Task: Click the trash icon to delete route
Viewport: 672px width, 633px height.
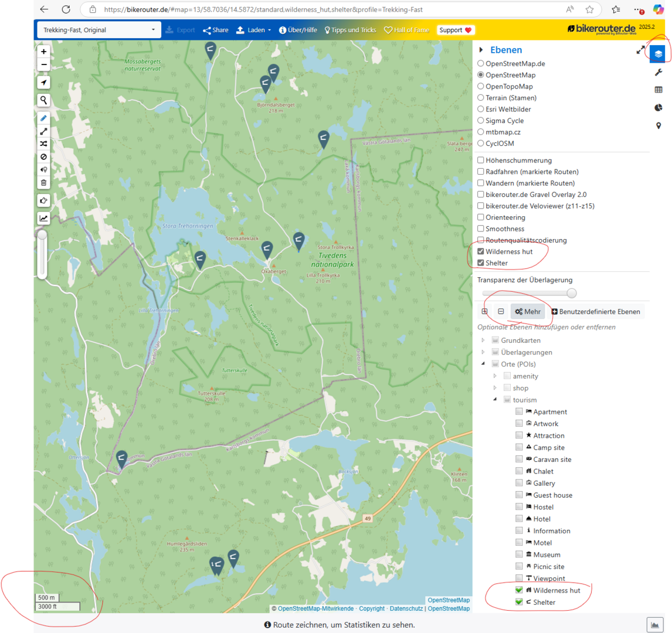Action: (x=44, y=183)
